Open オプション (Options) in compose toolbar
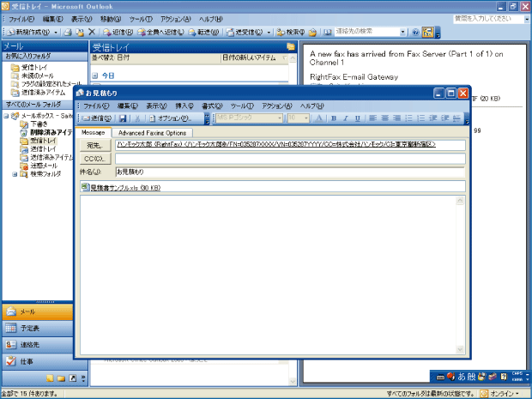The height and width of the screenshot is (399, 532). click(x=171, y=118)
